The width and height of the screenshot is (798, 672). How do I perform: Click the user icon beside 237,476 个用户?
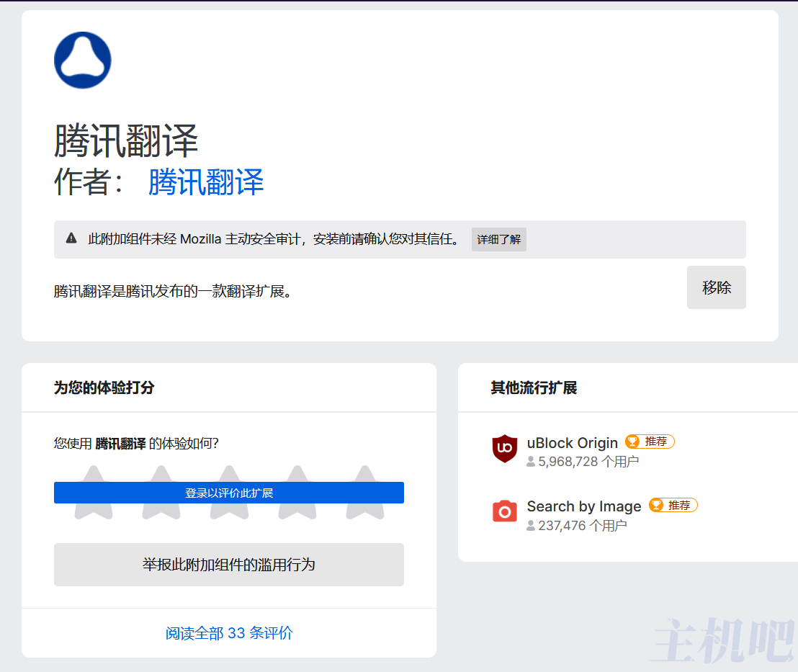pos(531,525)
